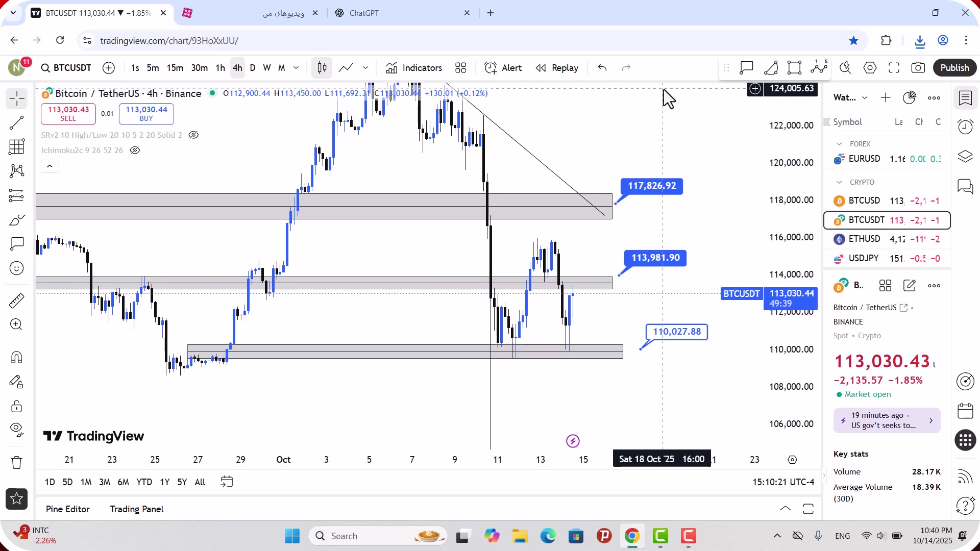Image resolution: width=980 pixels, height=551 pixels.
Task: Open the Pine Editor panel
Action: pos(68,509)
